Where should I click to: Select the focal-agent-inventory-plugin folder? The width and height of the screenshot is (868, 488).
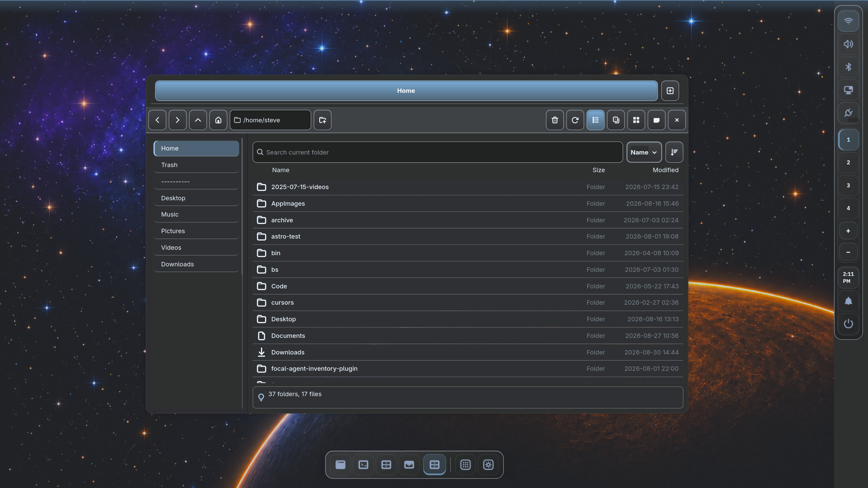468,369
